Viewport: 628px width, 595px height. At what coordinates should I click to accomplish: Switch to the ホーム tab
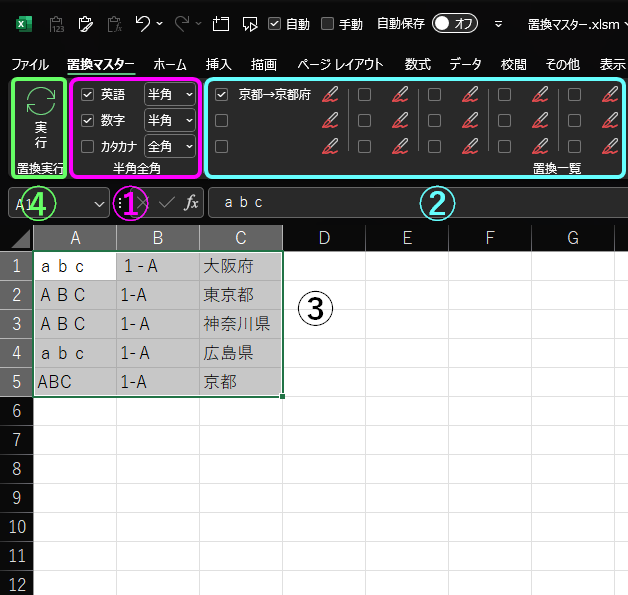(170, 64)
